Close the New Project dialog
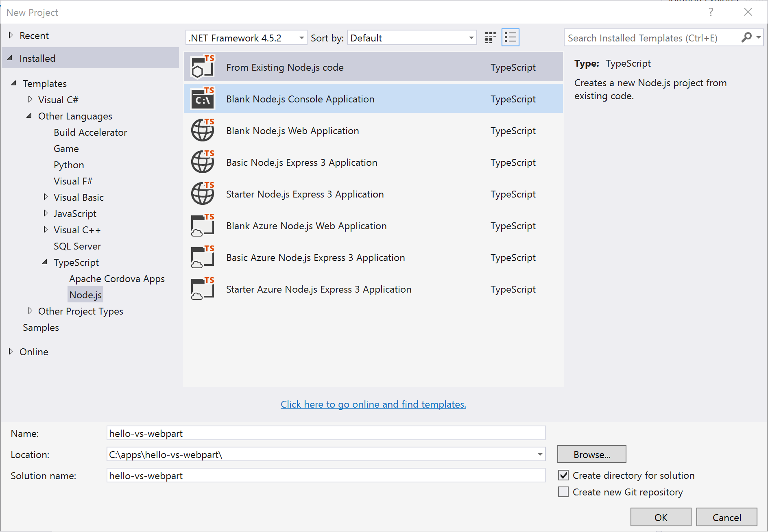The width and height of the screenshot is (768, 532). pos(748,12)
